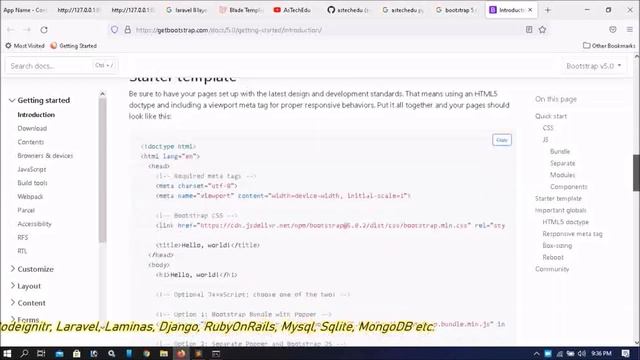640x360 pixels.
Task: Jump to Components in On this page
Action: click(569, 187)
